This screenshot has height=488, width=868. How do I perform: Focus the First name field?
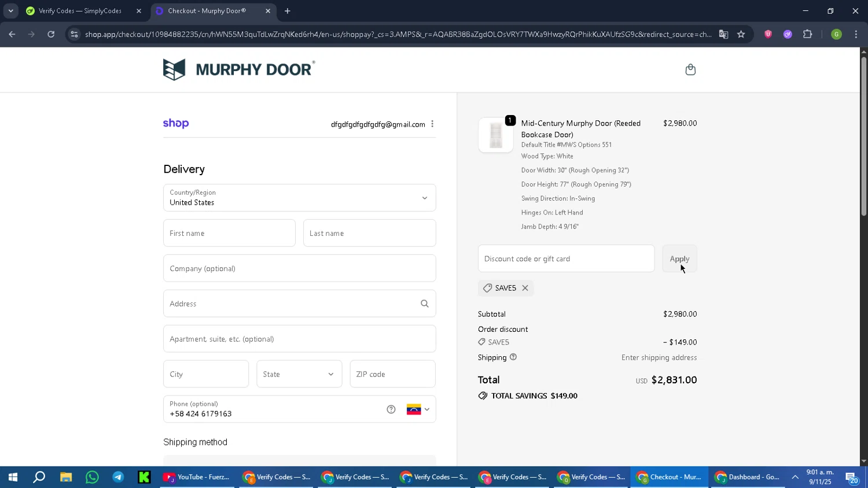pyautogui.click(x=229, y=233)
